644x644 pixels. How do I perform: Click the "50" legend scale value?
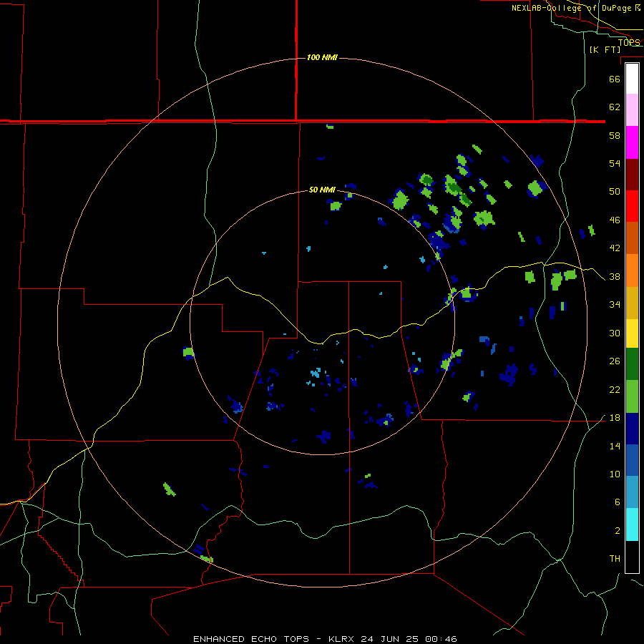pyautogui.click(x=615, y=192)
